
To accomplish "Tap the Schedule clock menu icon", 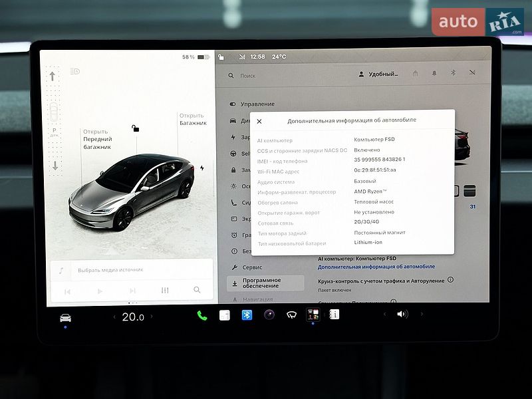I will [x=234, y=235].
